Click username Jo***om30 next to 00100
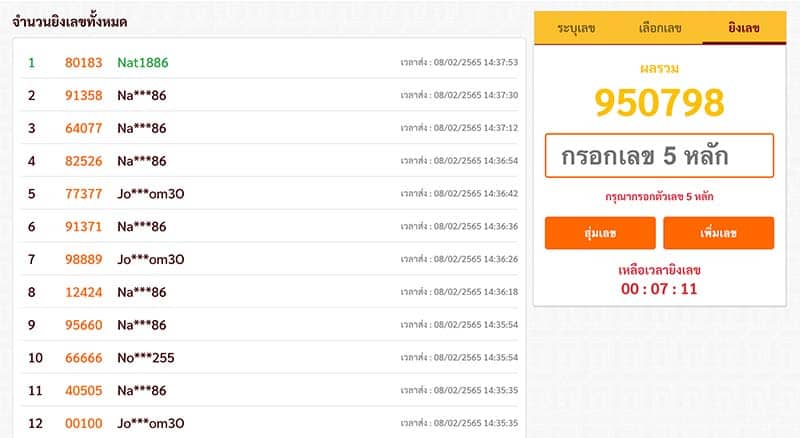 coord(151,423)
